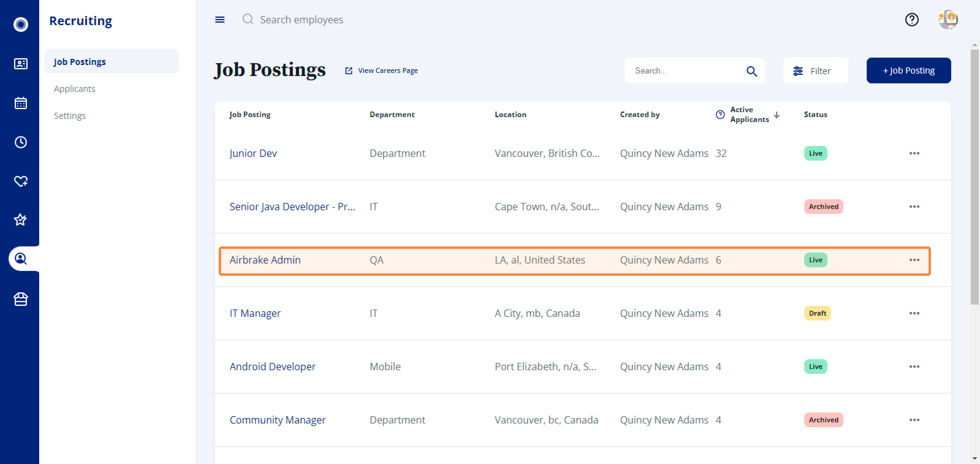Open the Senior Java Developer posting
Image resolution: width=980 pixels, height=464 pixels.
coord(292,207)
